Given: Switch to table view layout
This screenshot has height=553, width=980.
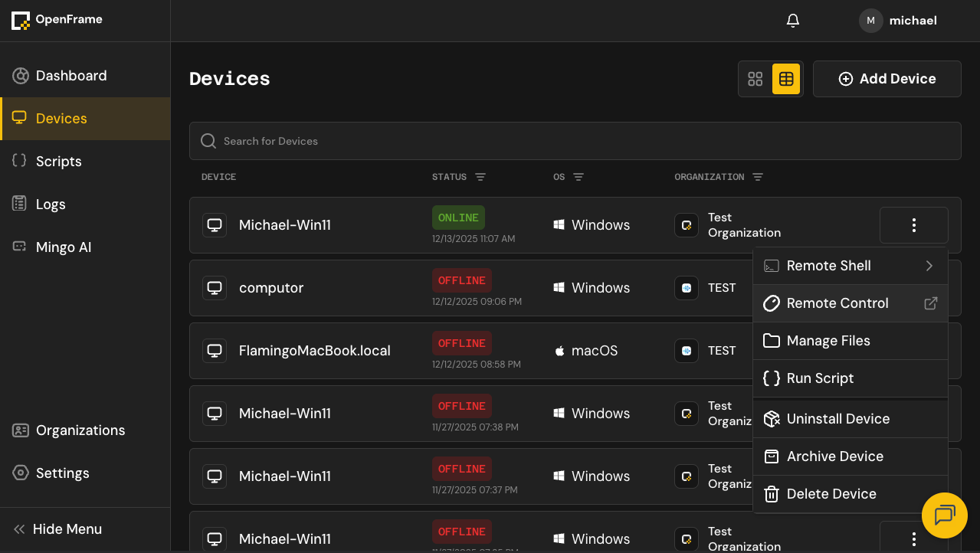Looking at the screenshot, I should [x=786, y=79].
